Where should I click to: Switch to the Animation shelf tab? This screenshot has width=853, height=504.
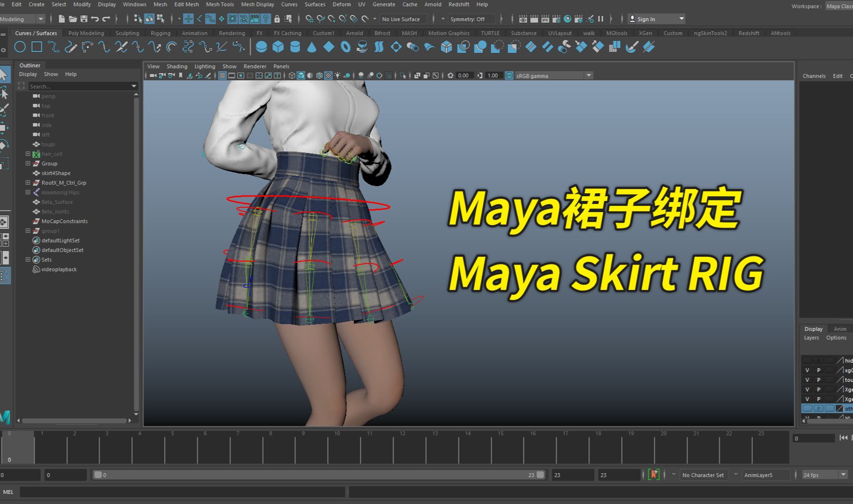(x=194, y=33)
